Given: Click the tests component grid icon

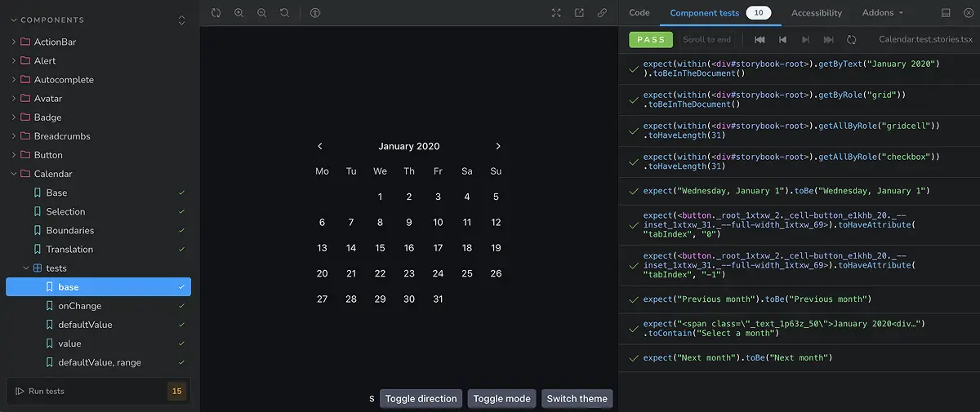Looking at the screenshot, I should [38, 268].
